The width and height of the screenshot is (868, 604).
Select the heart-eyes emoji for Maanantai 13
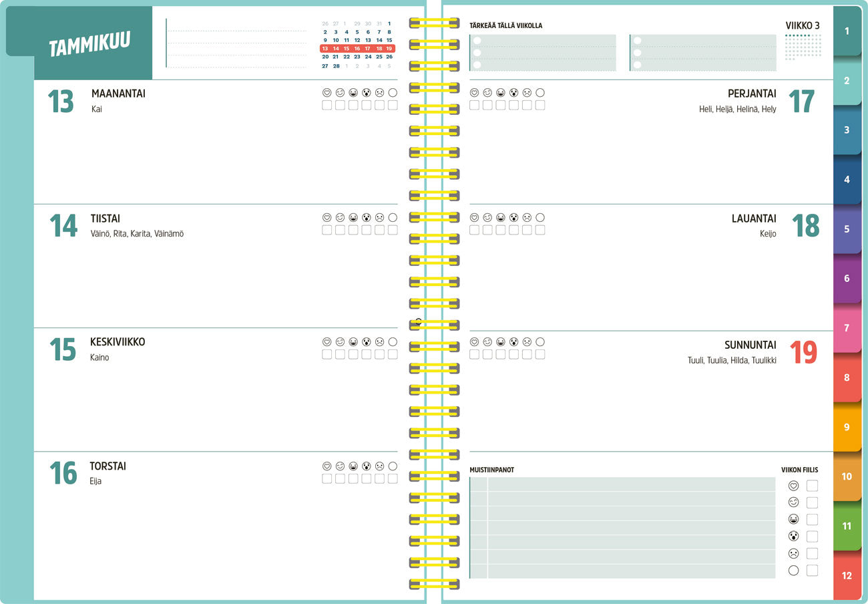coord(327,93)
